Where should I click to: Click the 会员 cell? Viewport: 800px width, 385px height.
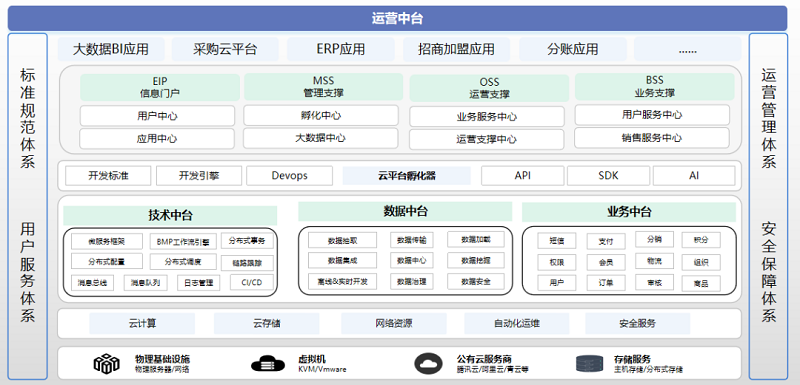(606, 263)
